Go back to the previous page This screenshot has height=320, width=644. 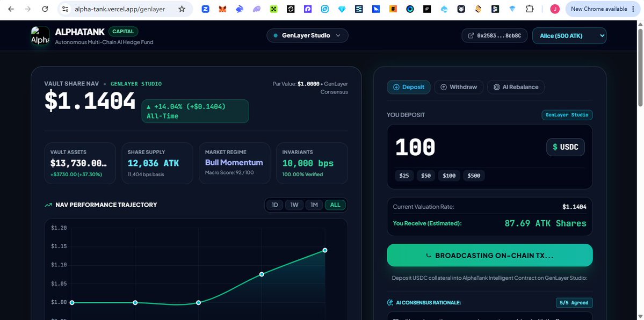point(11,9)
